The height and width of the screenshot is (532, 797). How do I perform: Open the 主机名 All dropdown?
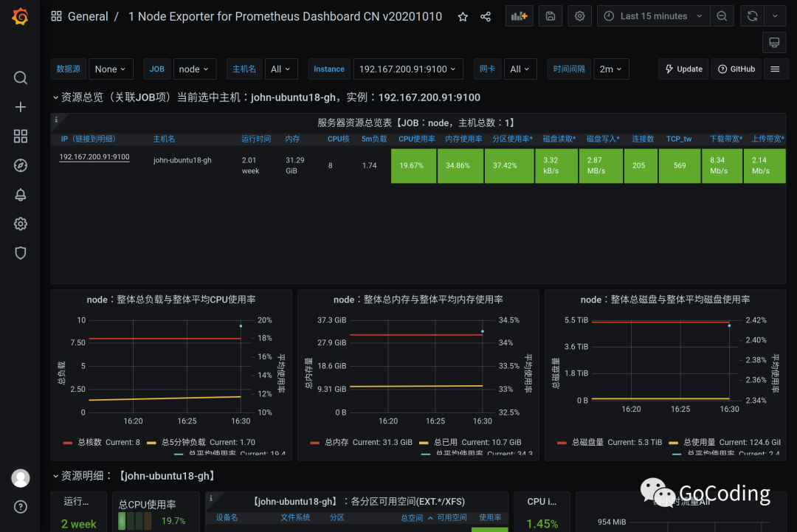pos(281,69)
